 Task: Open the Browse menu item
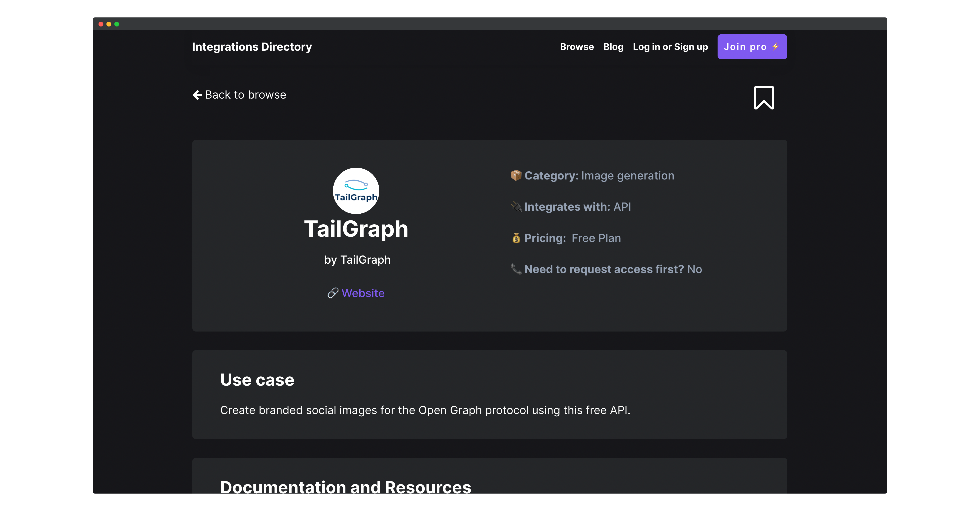(x=577, y=47)
